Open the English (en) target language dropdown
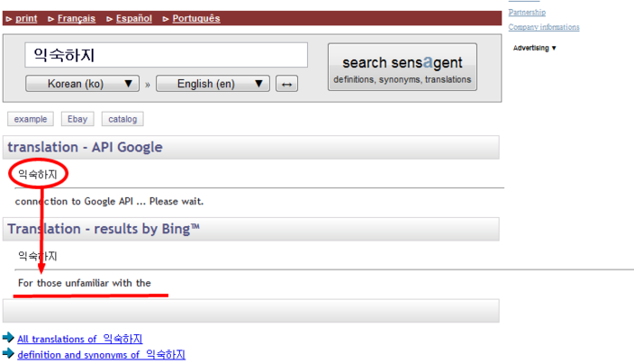Viewport: 634px width, 364px height. click(213, 84)
